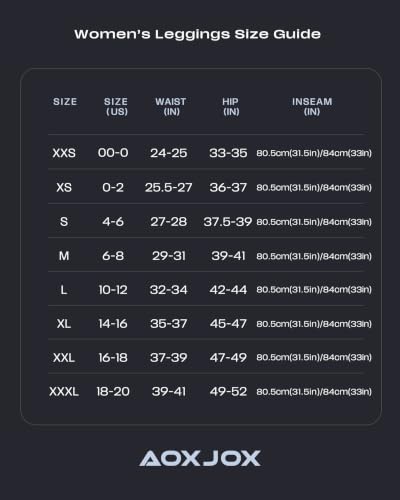Pick the L size label

pos(64,290)
